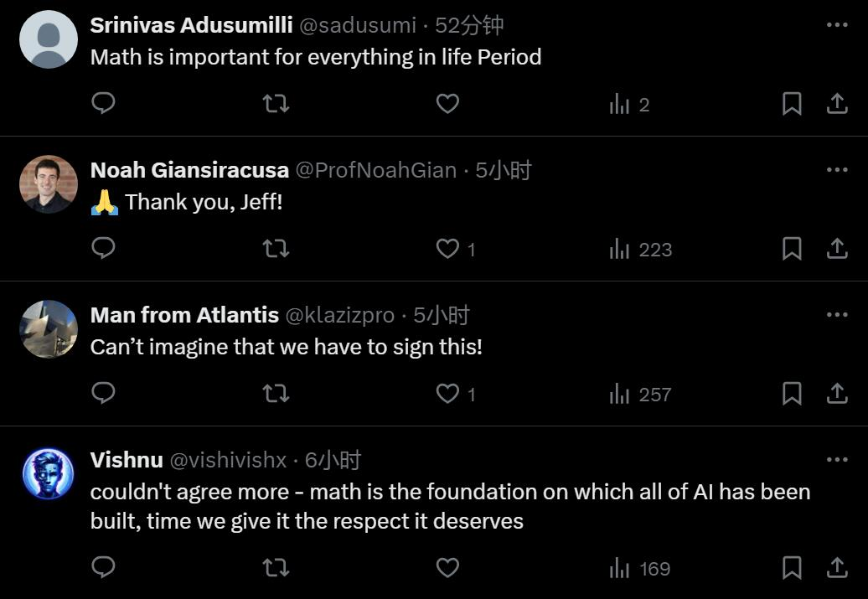Image resolution: width=868 pixels, height=599 pixels.
Task: Open more options on Srinivas's tweet
Action: click(x=837, y=25)
